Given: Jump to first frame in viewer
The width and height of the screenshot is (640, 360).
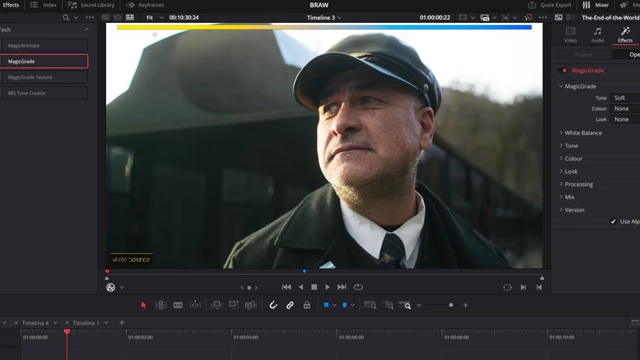Looking at the screenshot, I should click(x=287, y=287).
